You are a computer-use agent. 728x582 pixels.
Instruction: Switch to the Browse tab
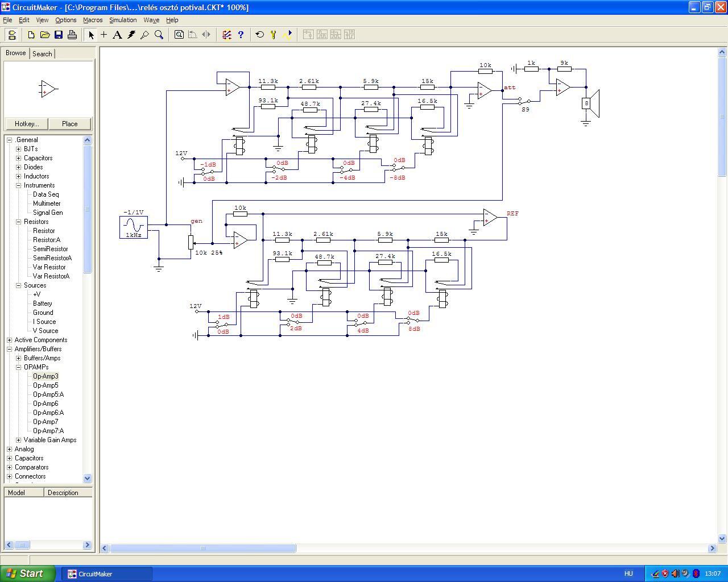[x=16, y=53]
